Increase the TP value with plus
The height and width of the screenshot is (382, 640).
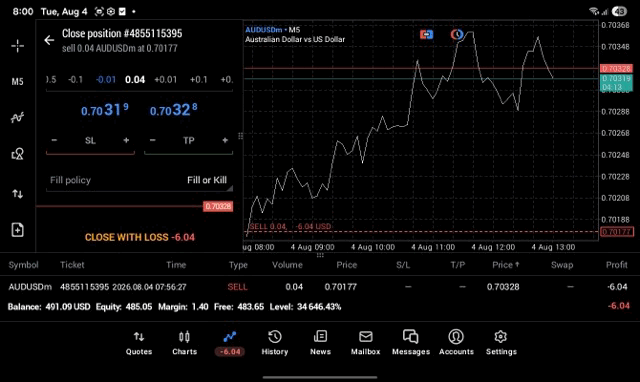[x=225, y=140]
